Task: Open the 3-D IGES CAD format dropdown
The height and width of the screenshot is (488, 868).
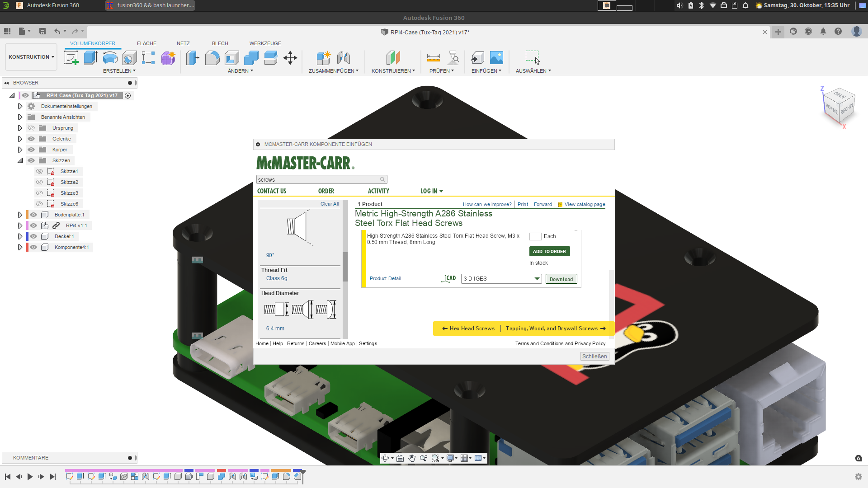Action: 501,279
